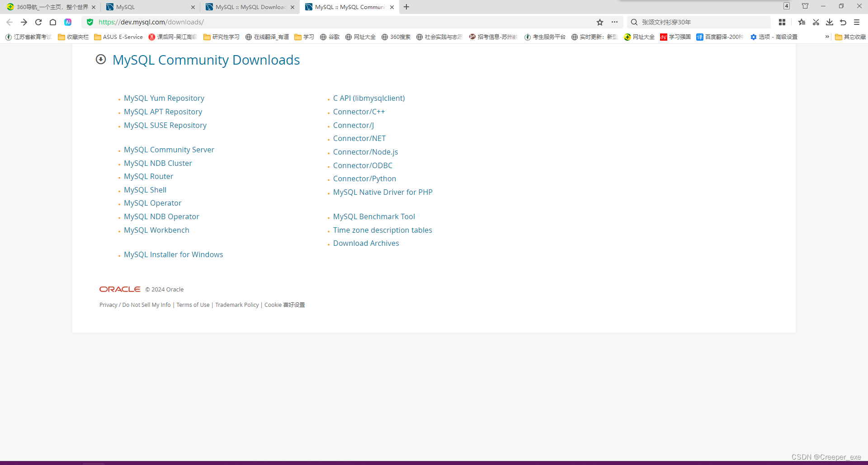Open Terms of Use footer link

pos(193,305)
